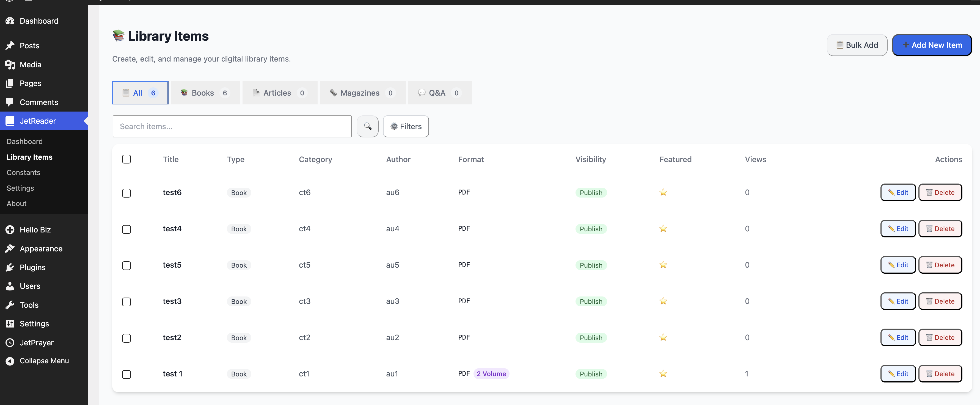Toggle the select-all checkbox in table header
980x405 pixels.
(127, 159)
